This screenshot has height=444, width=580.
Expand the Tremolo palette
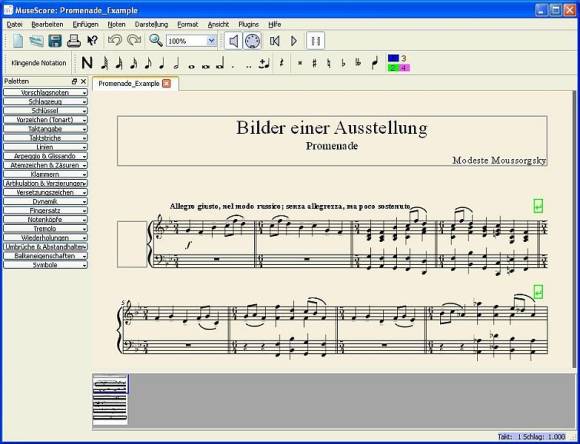(45, 229)
